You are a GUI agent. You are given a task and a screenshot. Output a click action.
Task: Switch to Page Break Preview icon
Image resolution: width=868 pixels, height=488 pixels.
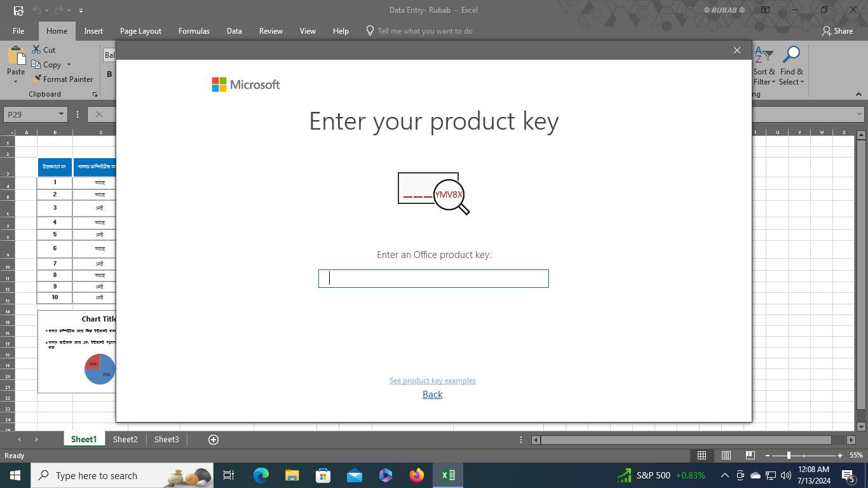pos(750,455)
